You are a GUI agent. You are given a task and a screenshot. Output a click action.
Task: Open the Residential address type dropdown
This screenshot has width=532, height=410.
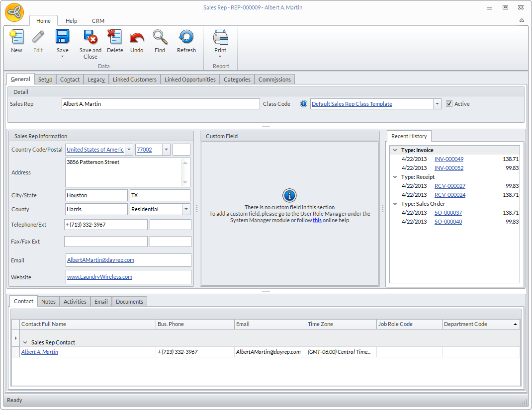click(x=186, y=209)
